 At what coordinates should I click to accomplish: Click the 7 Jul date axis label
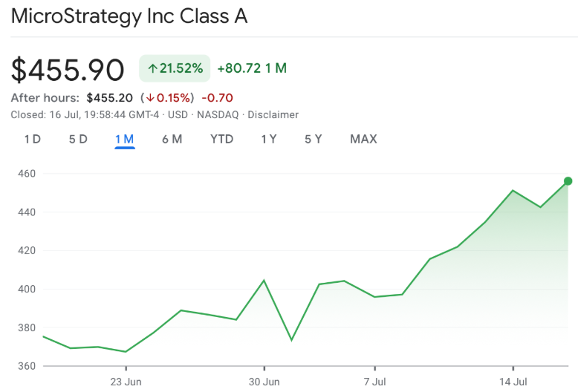click(374, 382)
